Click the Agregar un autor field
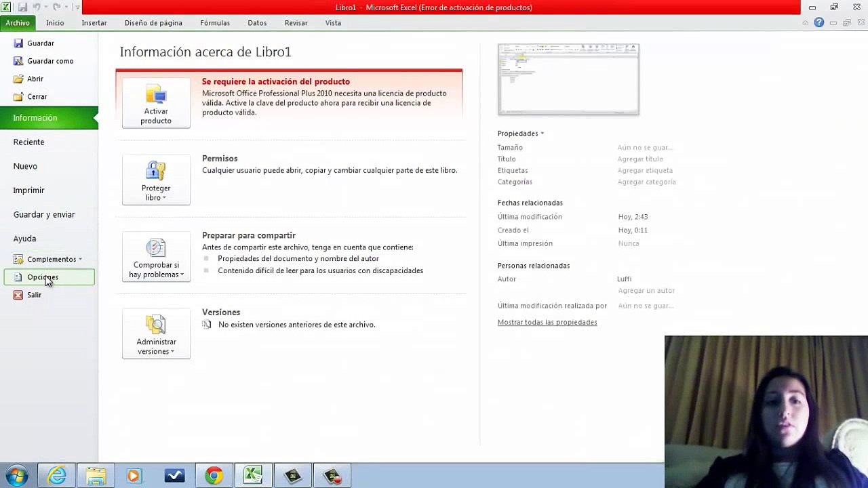The image size is (868, 488). pyautogui.click(x=646, y=291)
